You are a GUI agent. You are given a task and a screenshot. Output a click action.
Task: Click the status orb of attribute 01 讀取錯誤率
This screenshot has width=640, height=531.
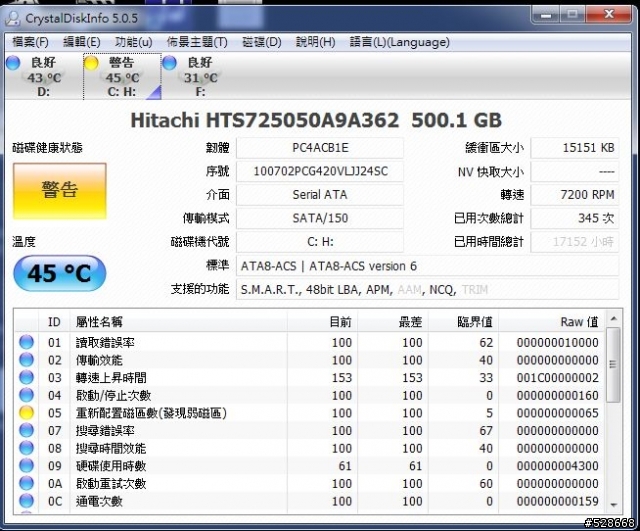pyautogui.click(x=27, y=342)
